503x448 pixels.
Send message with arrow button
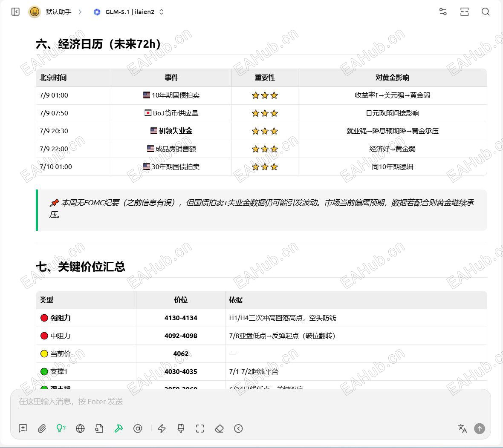(x=480, y=428)
